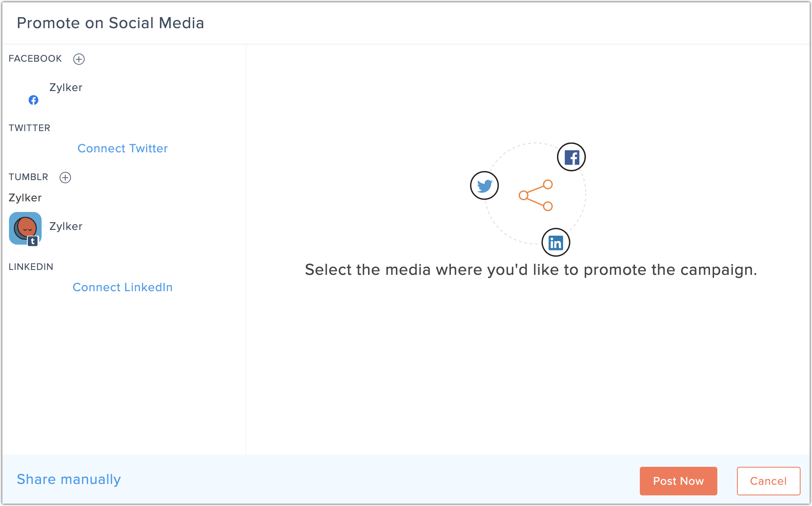Add a new Facebook account with plus icon
Image resolution: width=812 pixels, height=506 pixels.
79,59
